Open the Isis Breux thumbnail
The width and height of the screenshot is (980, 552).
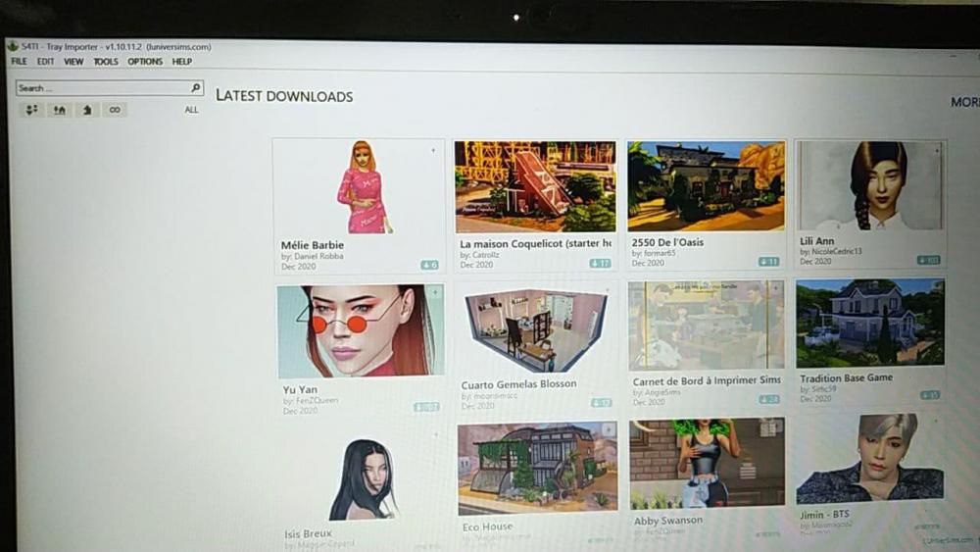coord(363,478)
